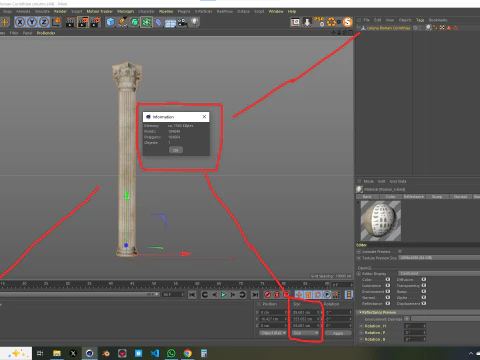Open the Window menu
Image resolution: width=480 pixels, height=360 pixels.
point(276,11)
